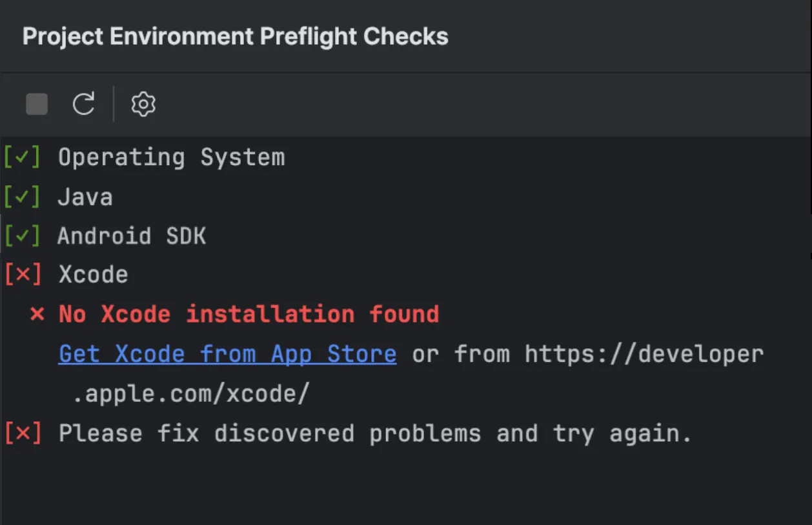Click the red X before the error message
812x525 pixels.
coord(37,313)
